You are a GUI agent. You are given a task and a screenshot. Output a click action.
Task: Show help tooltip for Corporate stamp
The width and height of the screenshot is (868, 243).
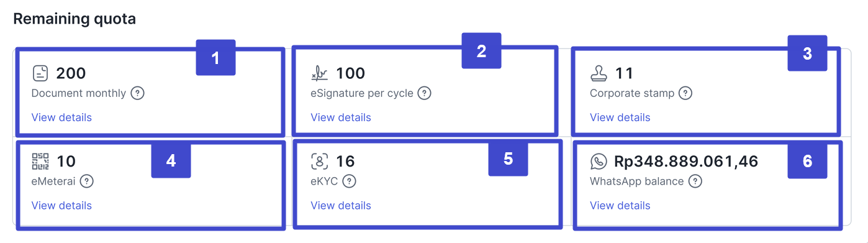[x=685, y=93]
